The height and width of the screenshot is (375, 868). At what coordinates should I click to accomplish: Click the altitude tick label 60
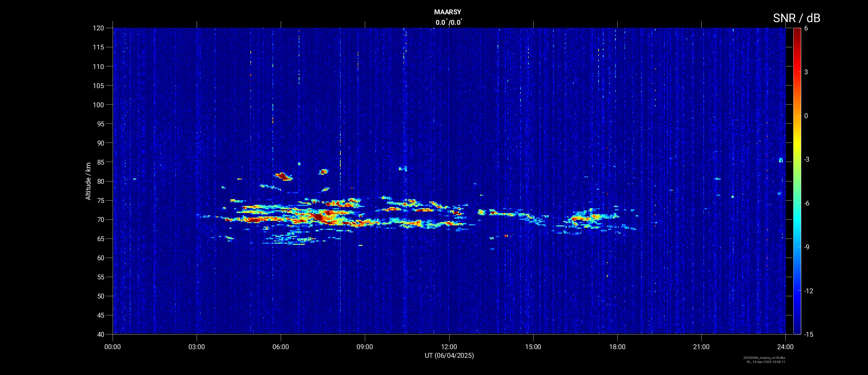[x=100, y=258]
